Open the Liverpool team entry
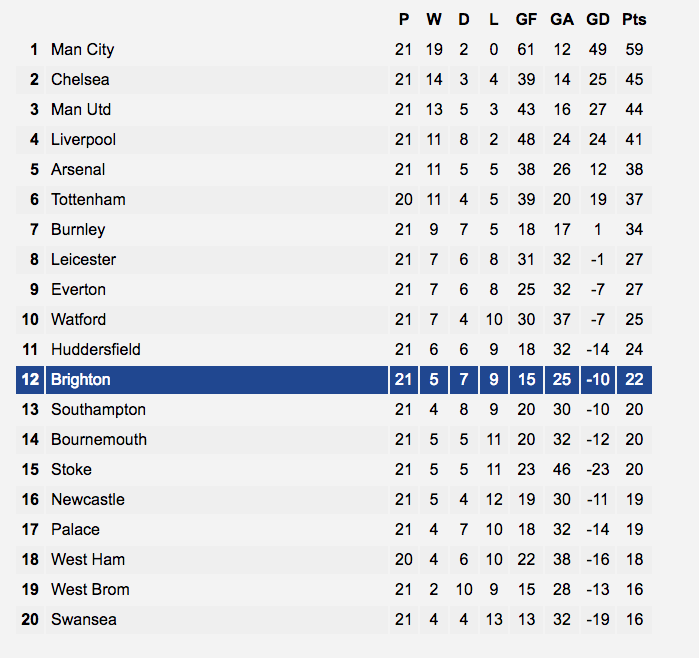 pos(83,140)
